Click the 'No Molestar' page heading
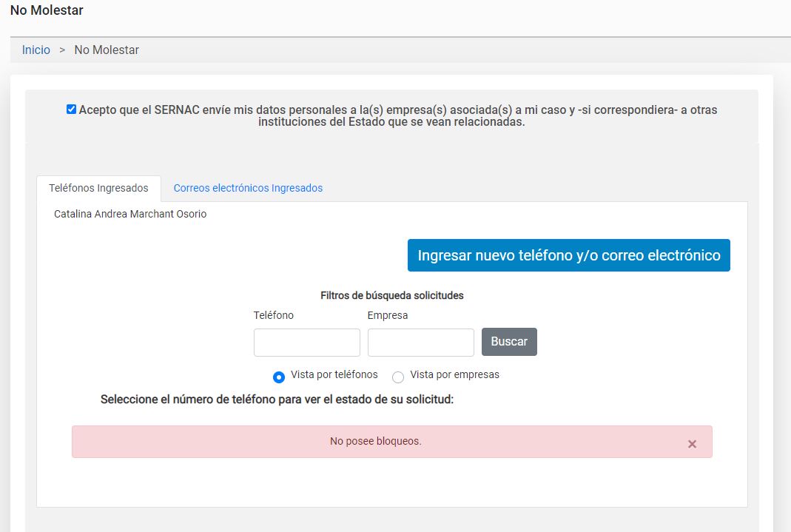 pos(47,11)
